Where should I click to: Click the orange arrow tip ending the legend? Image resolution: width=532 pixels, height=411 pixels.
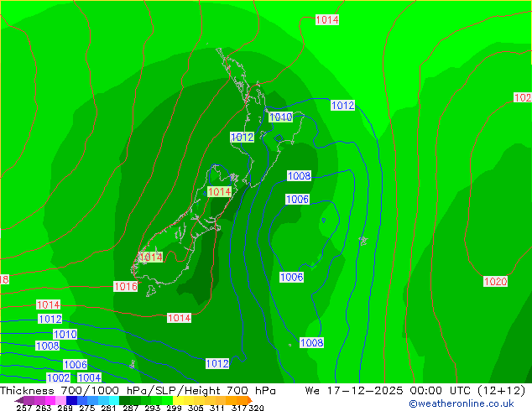[250, 400]
